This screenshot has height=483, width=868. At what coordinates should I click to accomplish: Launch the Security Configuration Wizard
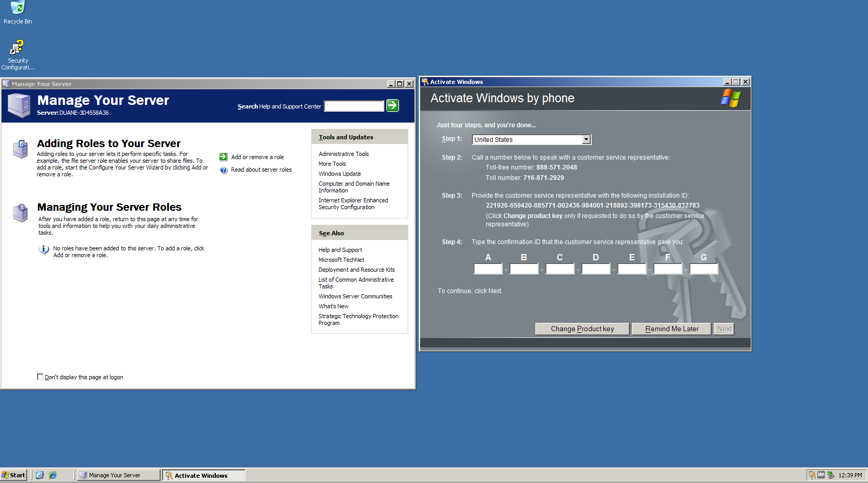pos(17,46)
